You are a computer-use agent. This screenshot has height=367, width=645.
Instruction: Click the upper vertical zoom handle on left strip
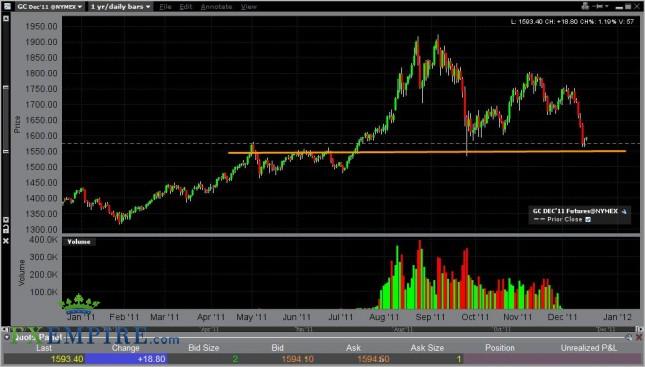(6, 87)
